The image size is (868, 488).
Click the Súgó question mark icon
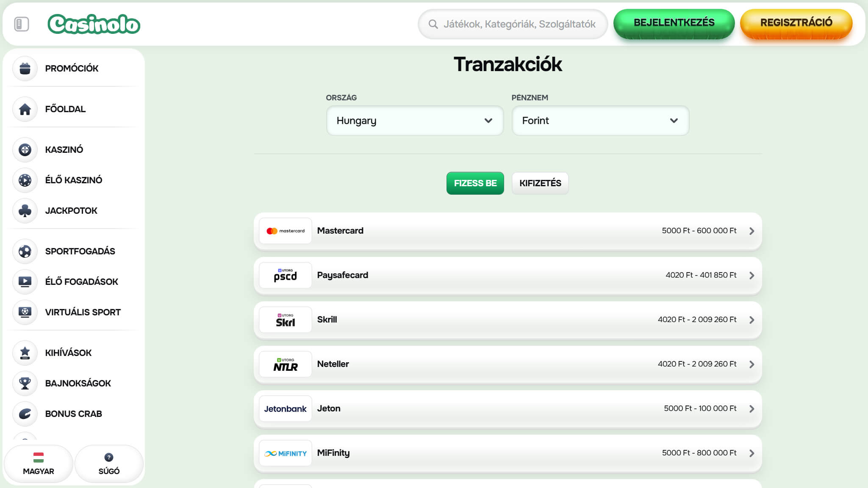(109, 457)
